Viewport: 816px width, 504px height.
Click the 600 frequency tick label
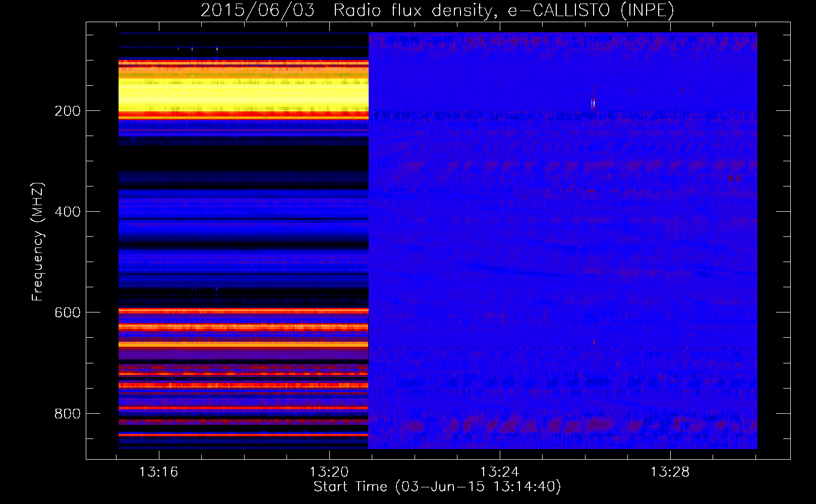tap(68, 312)
